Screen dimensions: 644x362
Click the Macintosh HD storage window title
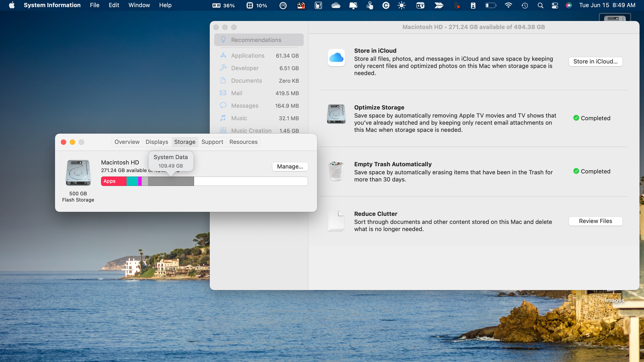tap(474, 27)
